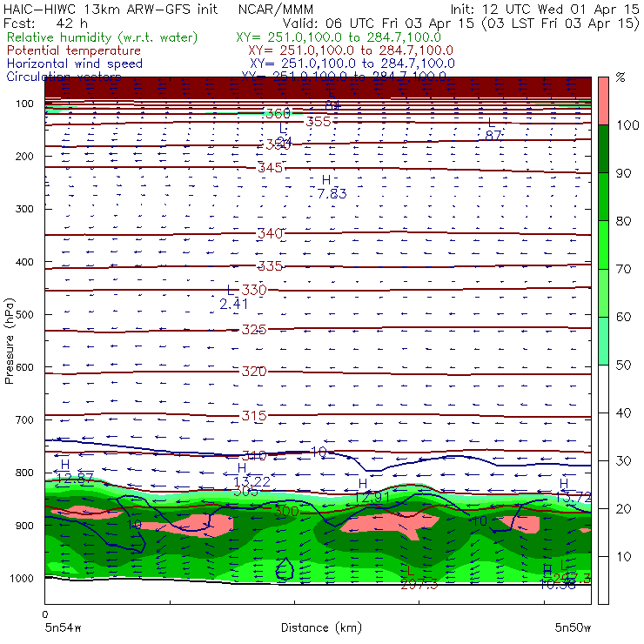Select the 'NCAR/MMM' header text
The height and width of the screenshot is (644, 644).
click(276, 9)
